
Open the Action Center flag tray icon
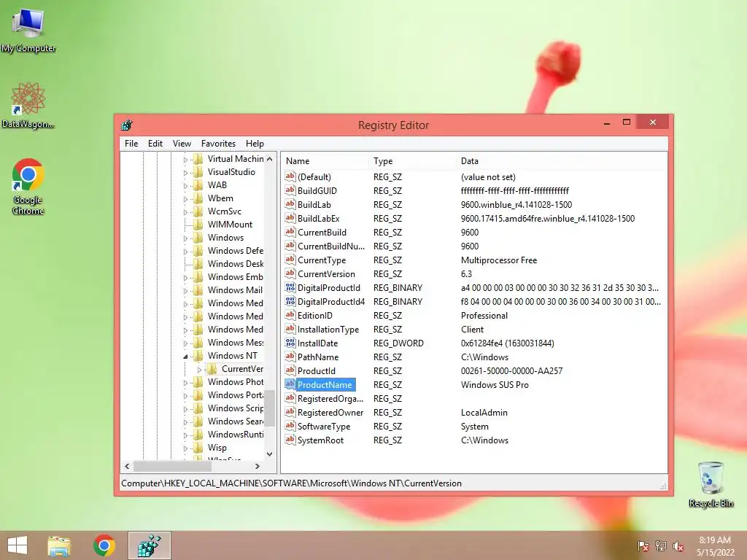[643, 546]
